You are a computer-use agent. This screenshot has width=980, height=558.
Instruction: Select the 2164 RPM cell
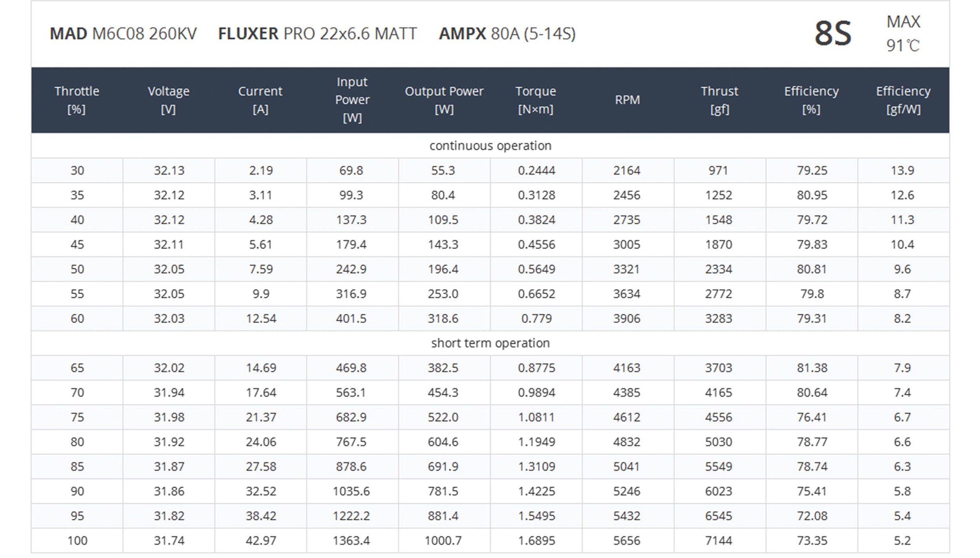(627, 171)
